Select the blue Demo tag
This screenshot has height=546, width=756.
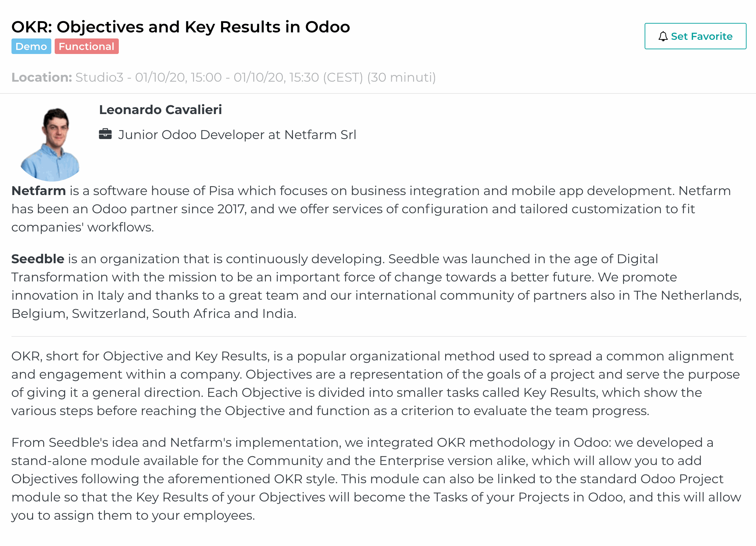coord(31,47)
